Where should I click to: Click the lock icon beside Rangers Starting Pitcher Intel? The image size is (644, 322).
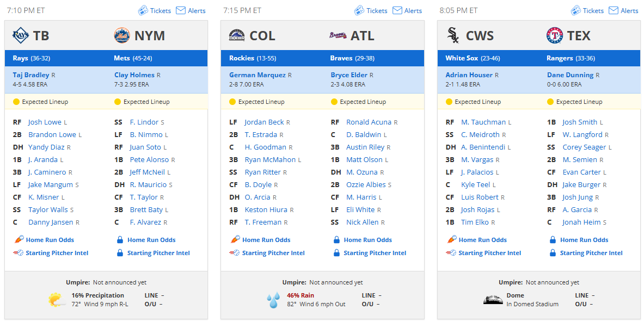click(x=553, y=253)
